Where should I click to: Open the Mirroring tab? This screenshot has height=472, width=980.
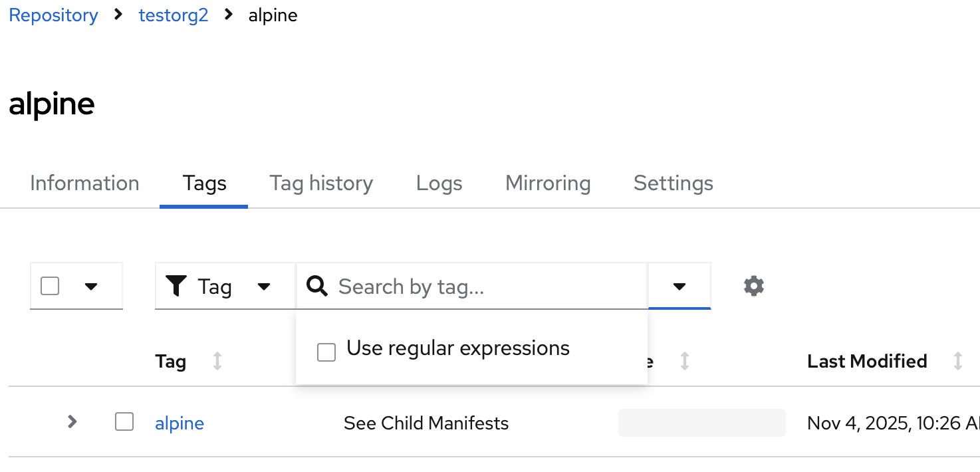point(548,183)
